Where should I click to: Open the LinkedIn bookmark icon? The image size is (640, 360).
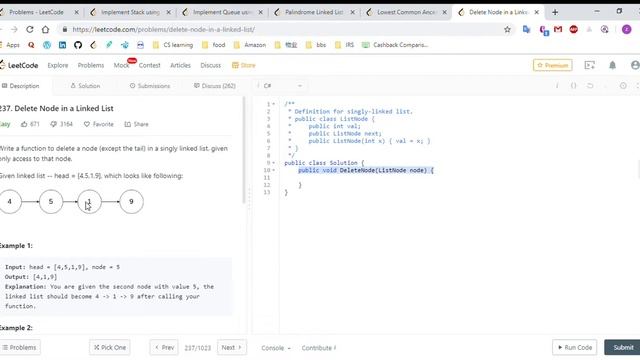click(62, 45)
